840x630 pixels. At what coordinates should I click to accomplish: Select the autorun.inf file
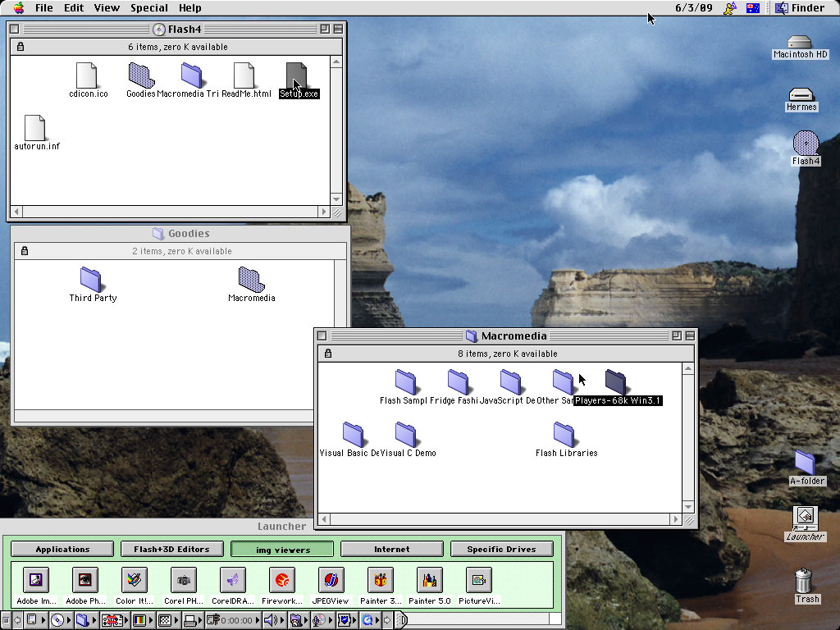[35, 129]
